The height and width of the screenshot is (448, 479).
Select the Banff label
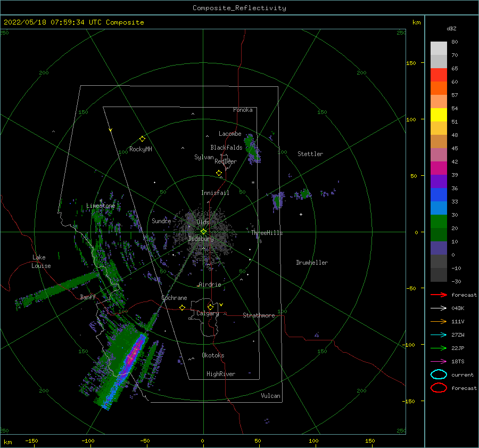(88, 297)
